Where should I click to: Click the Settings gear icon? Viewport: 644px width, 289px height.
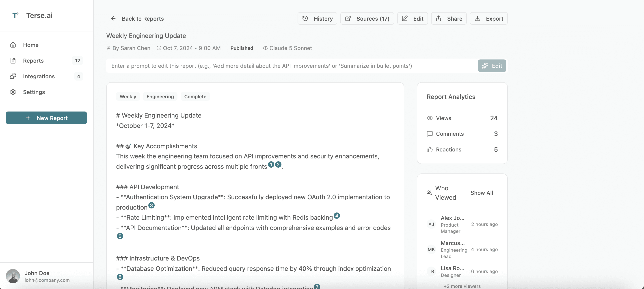tap(13, 92)
